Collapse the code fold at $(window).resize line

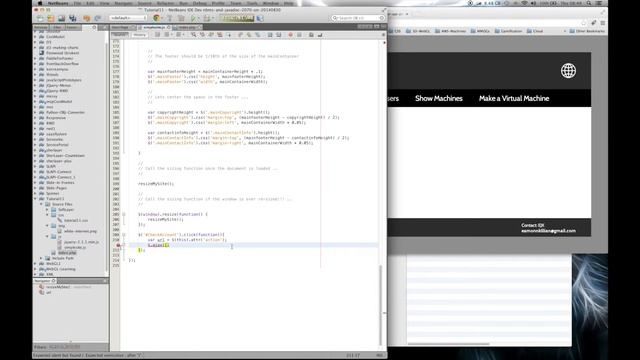tap(124, 214)
